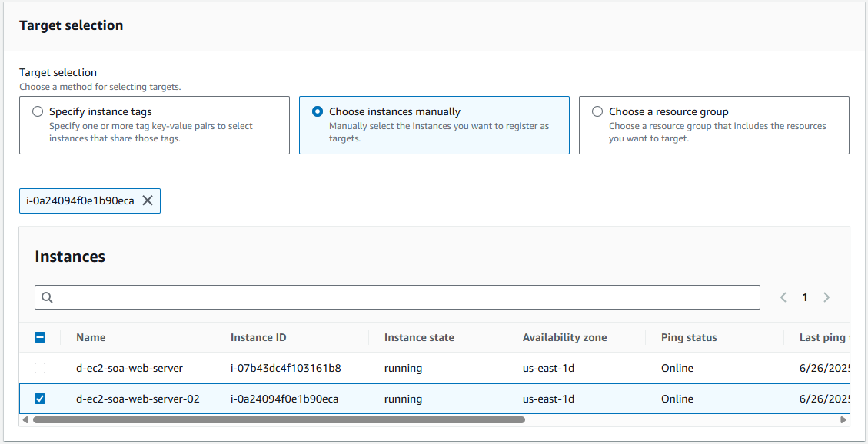Uncheck the d-ec2-soa-web-server-02 instance checkbox

(x=41, y=399)
